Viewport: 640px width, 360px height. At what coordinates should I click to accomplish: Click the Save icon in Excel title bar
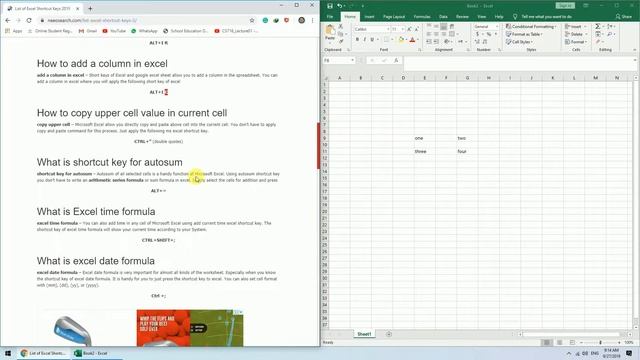coord(330,6)
